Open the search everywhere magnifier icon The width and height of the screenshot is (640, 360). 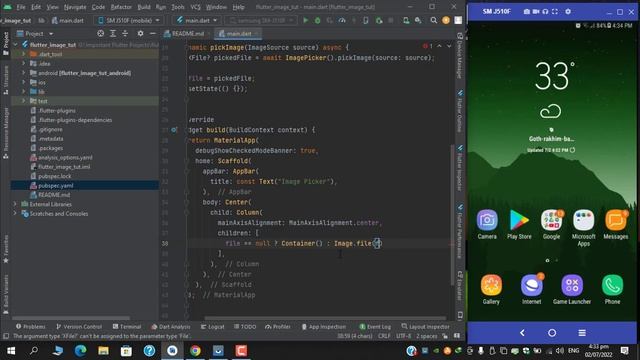point(433,20)
